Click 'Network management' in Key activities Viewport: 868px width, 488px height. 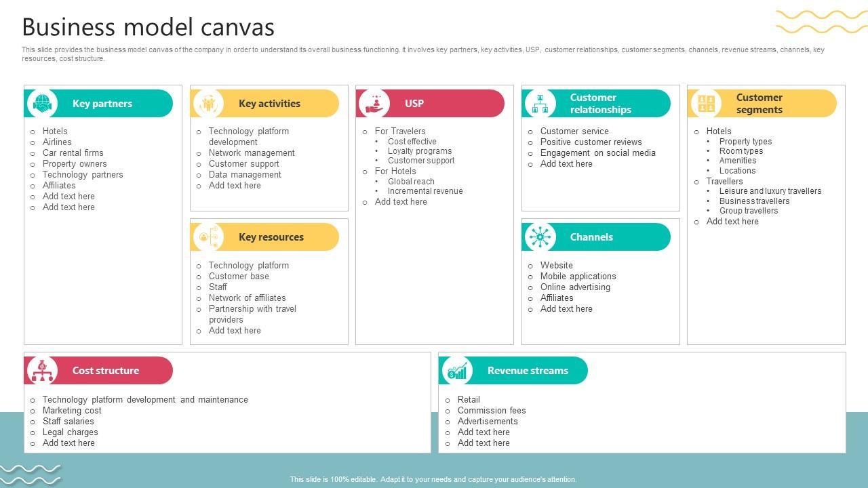point(252,153)
